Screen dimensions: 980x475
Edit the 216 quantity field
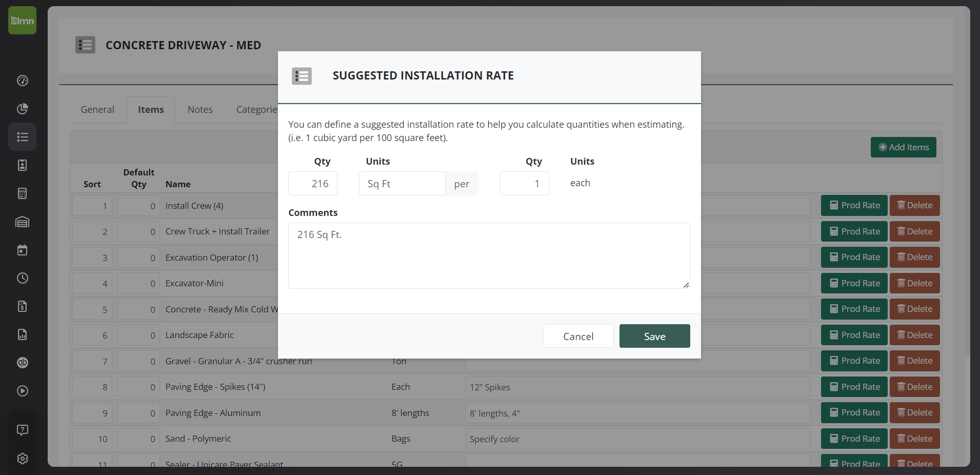(x=313, y=184)
